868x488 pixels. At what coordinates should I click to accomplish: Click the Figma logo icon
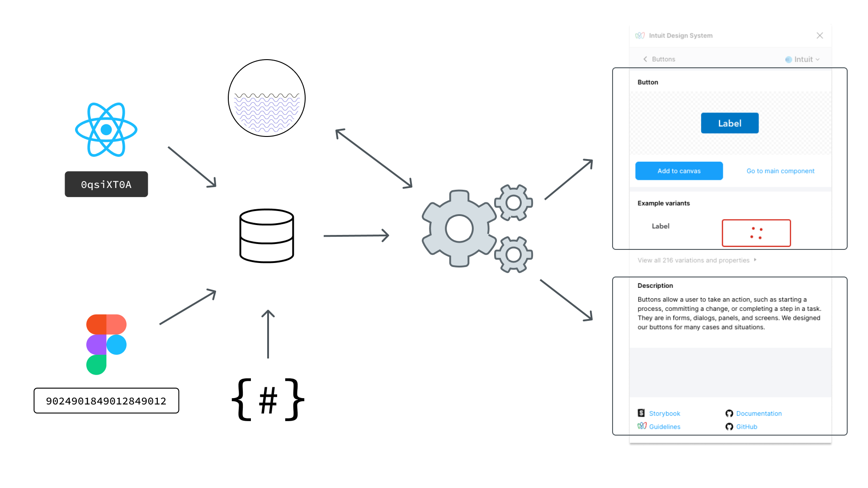pyautogui.click(x=107, y=344)
